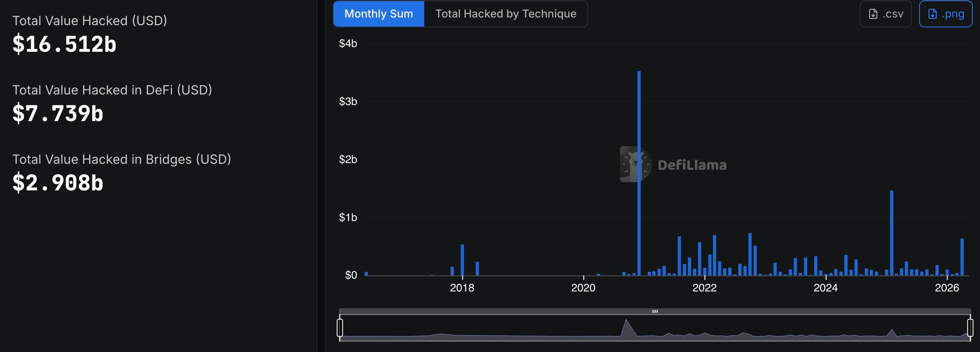
Task: Click the Total Value Hacked (USD) label
Action: tap(90, 20)
